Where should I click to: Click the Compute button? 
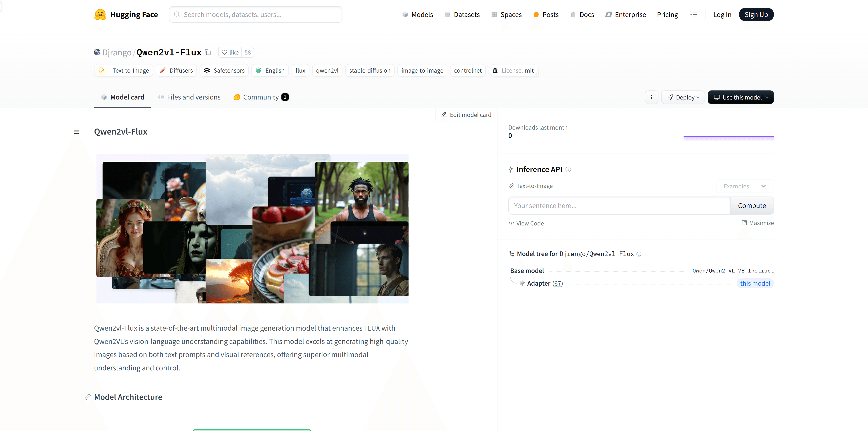click(x=751, y=206)
